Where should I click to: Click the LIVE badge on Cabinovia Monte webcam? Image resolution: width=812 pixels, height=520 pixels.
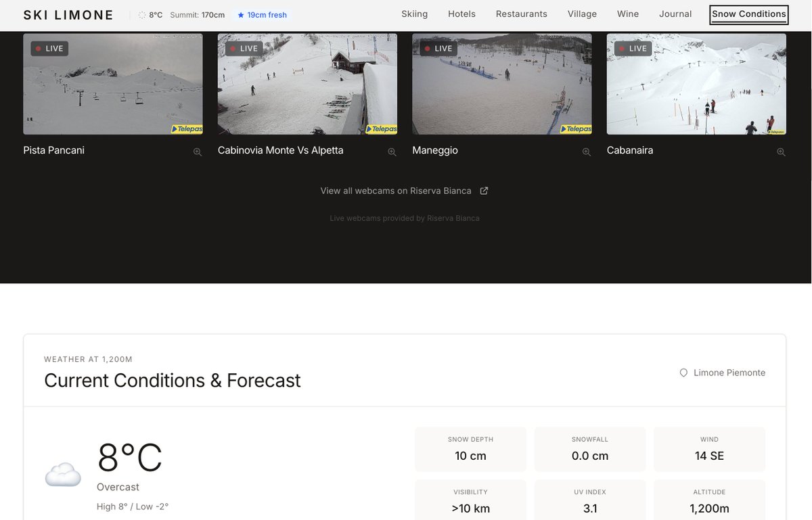coord(244,49)
